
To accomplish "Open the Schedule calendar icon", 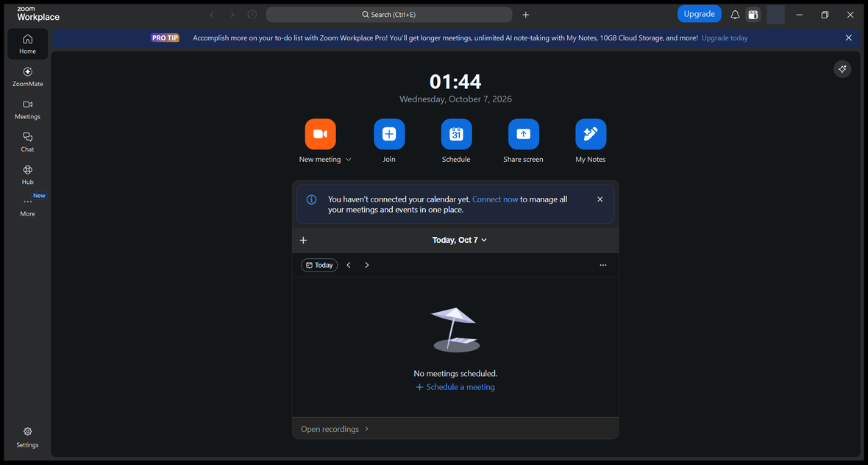I will click(456, 134).
